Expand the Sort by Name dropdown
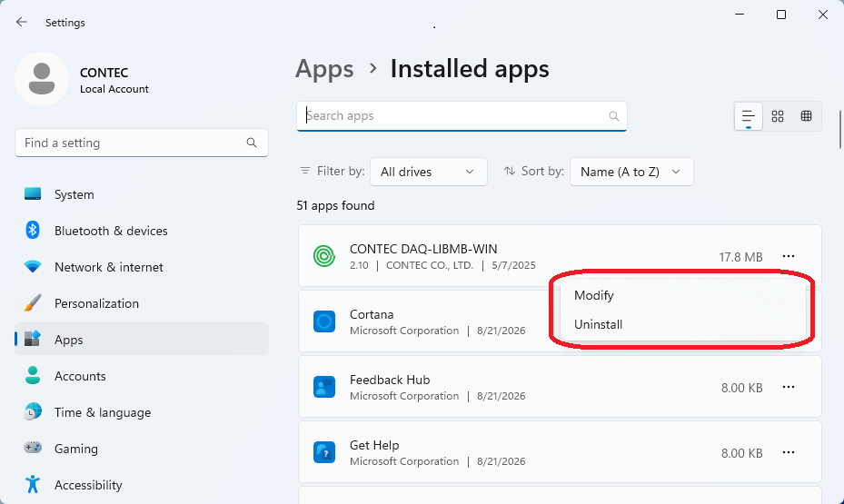The width and height of the screenshot is (844, 504). (x=631, y=172)
